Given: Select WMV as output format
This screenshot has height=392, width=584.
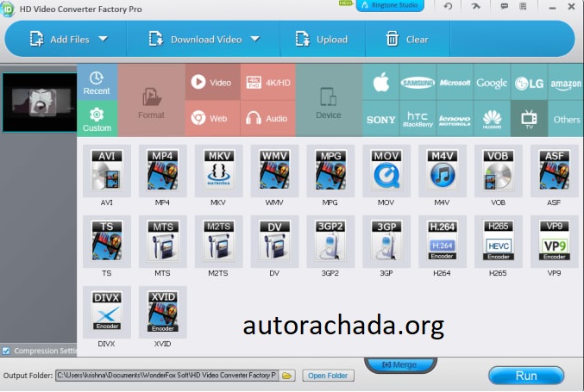Looking at the screenshot, I should [x=274, y=171].
